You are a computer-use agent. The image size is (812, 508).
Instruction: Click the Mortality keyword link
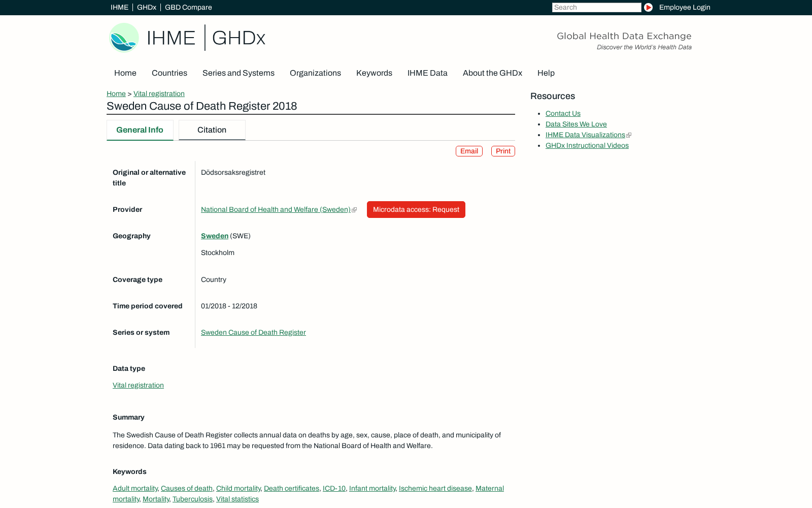point(156,499)
